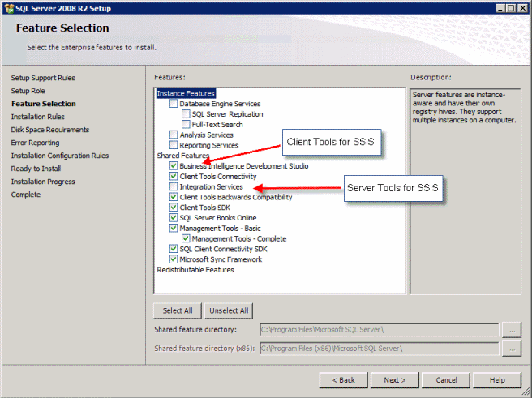The height and width of the screenshot is (398, 532).
Task: Check the Database Engine Services checkbox
Action: 174,104
